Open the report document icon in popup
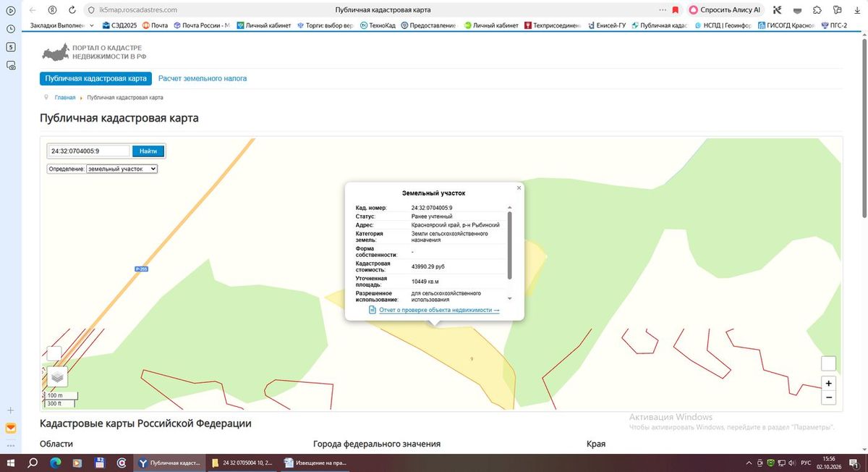This screenshot has width=868, height=472. pos(373,310)
